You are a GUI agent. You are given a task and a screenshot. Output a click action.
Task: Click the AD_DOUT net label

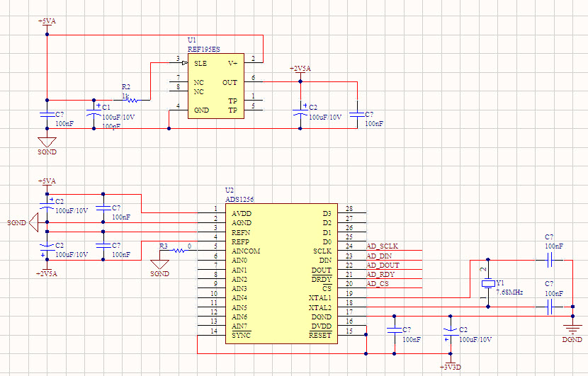tap(383, 265)
